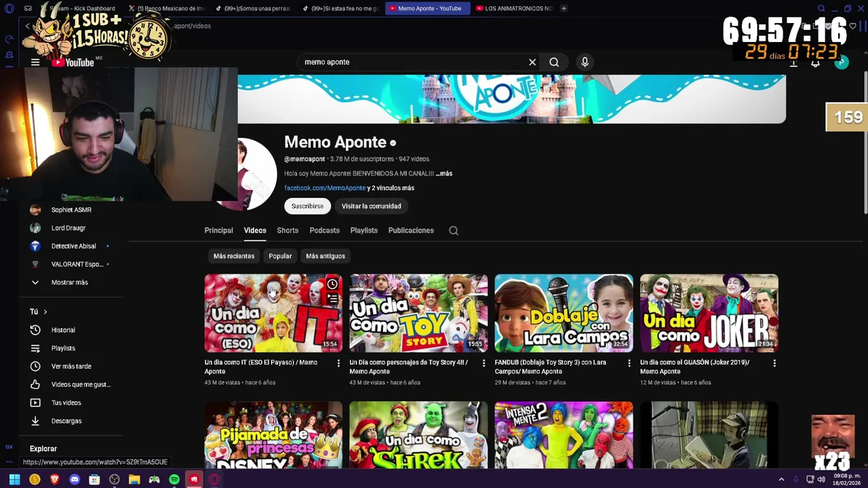This screenshot has width=868, height=488.
Task: Switch to the Publicaciones channel tab
Action: [411, 230]
